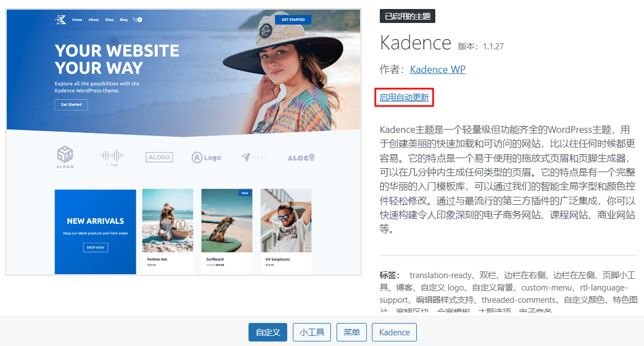Click the translation-ready tag text

[x=440, y=275]
